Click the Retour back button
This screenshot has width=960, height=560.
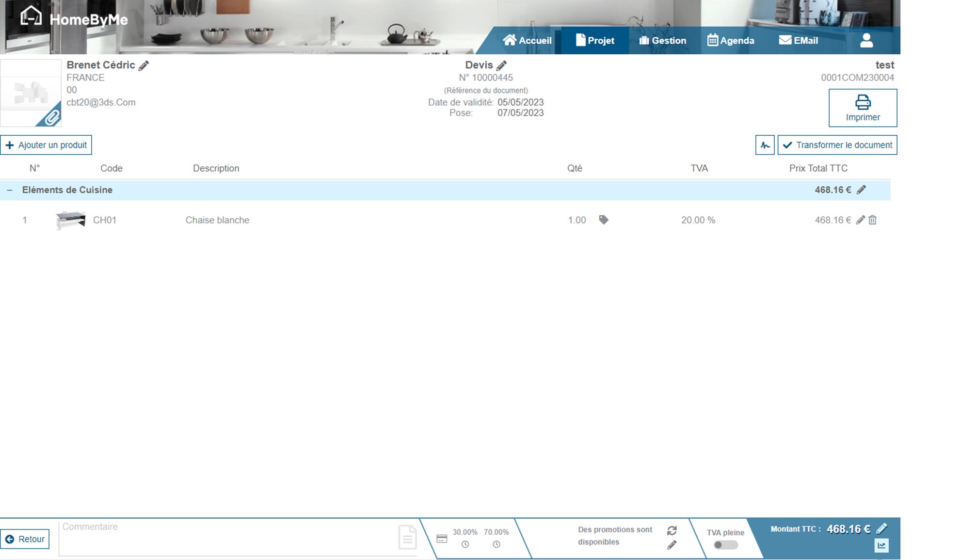click(25, 539)
